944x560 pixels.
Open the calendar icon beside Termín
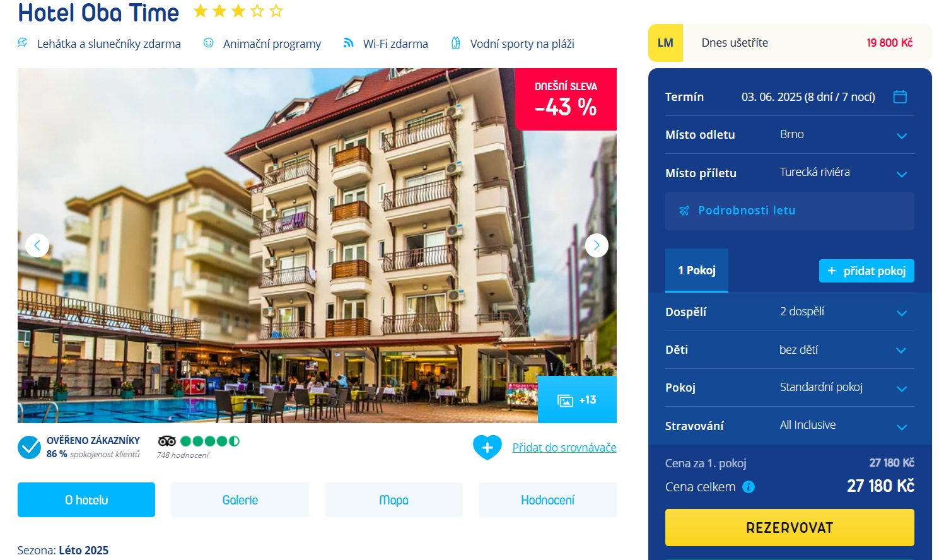(x=900, y=96)
